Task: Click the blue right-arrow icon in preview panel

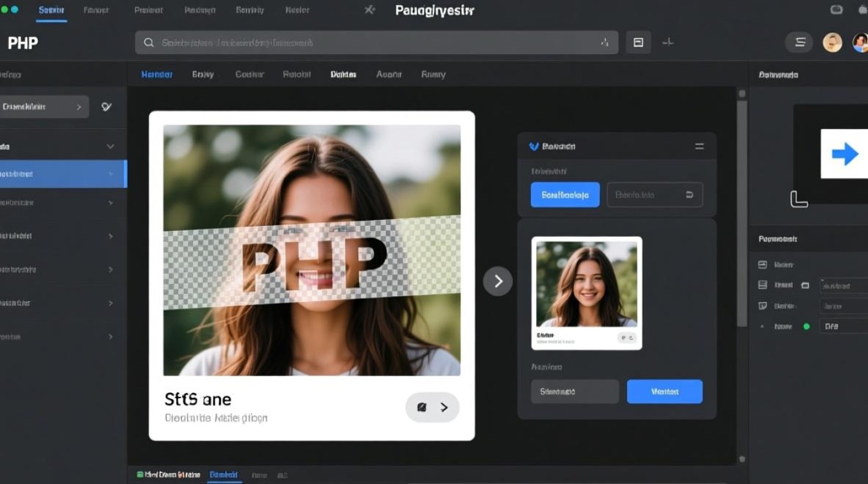Action: pyautogui.click(x=844, y=154)
